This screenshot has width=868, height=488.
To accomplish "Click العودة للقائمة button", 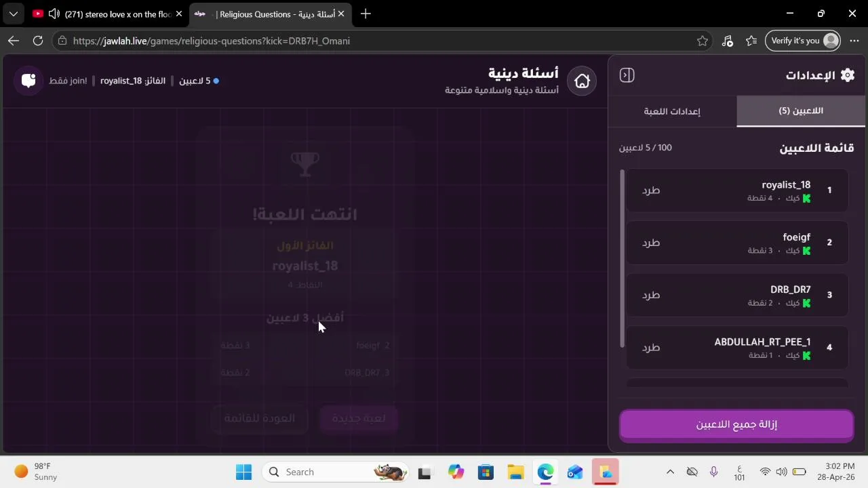I will [x=260, y=418].
